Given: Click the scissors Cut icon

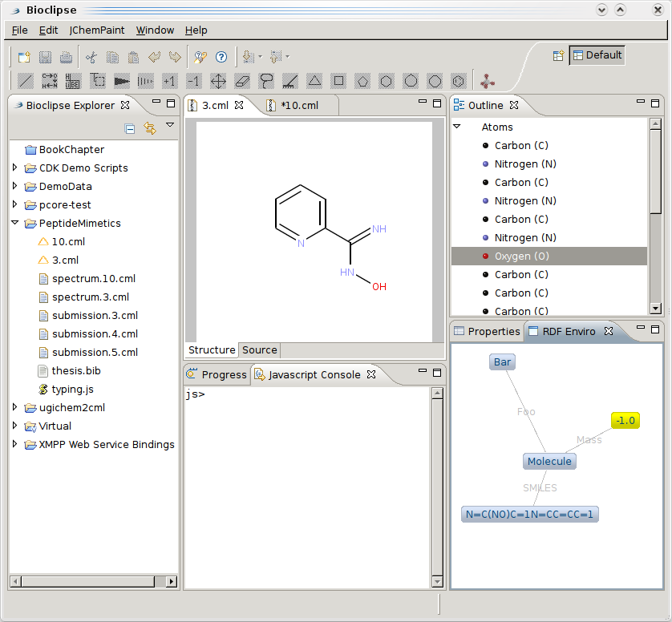Looking at the screenshot, I should pyautogui.click(x=91, y=57).
